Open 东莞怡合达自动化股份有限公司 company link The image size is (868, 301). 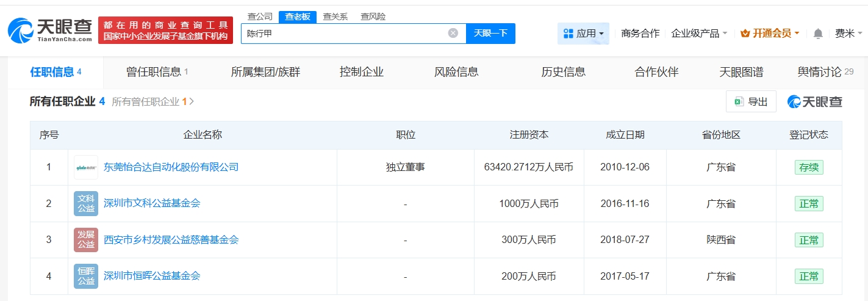pyautogui.click(x=171, y=167)
